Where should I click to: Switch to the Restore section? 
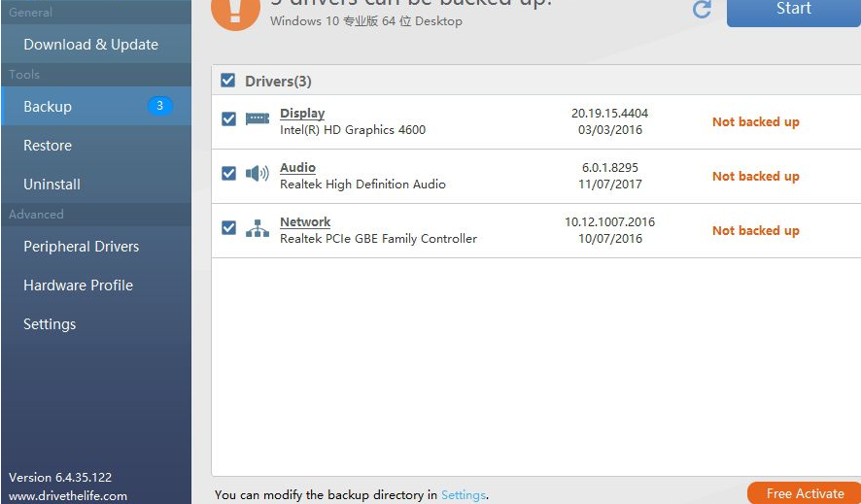coord(48,146)
